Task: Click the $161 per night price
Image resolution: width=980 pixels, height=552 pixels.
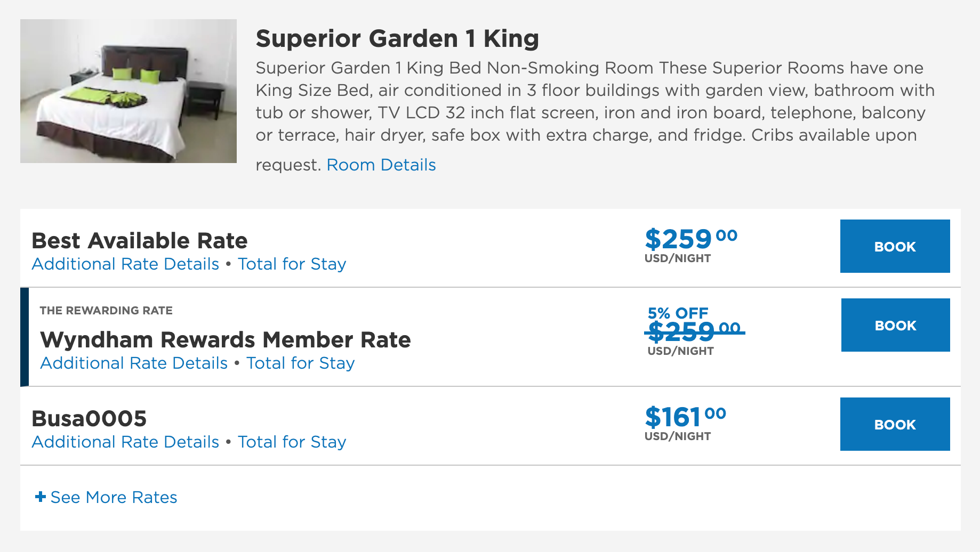Action: (x=685, y=418)
